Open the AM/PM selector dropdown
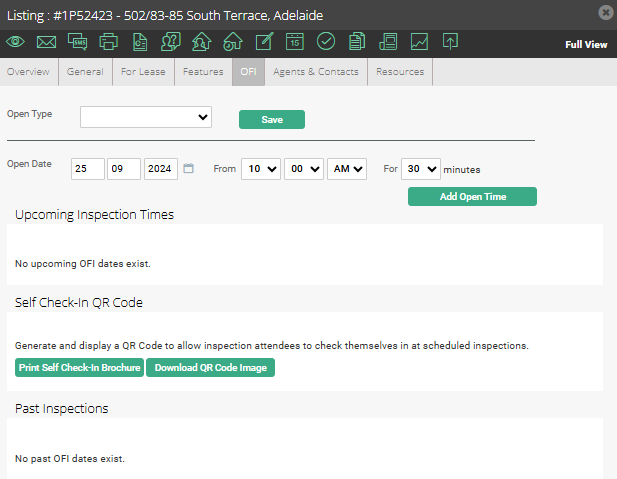This screenshot has height=479, width=617. click(x=347, y=169)
